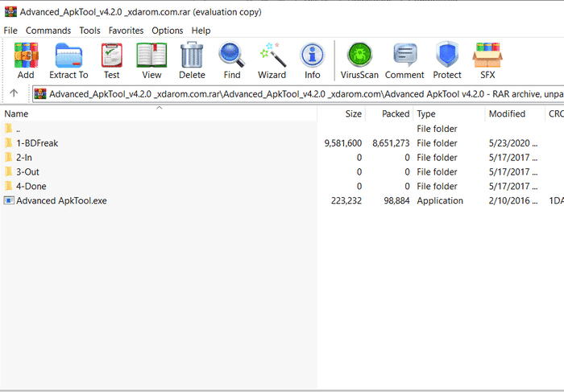Image resolution: width=564 pixels, height=392 pixels.
Task: Select the 3-Out folder name
Action: click(x=27, y=171)
